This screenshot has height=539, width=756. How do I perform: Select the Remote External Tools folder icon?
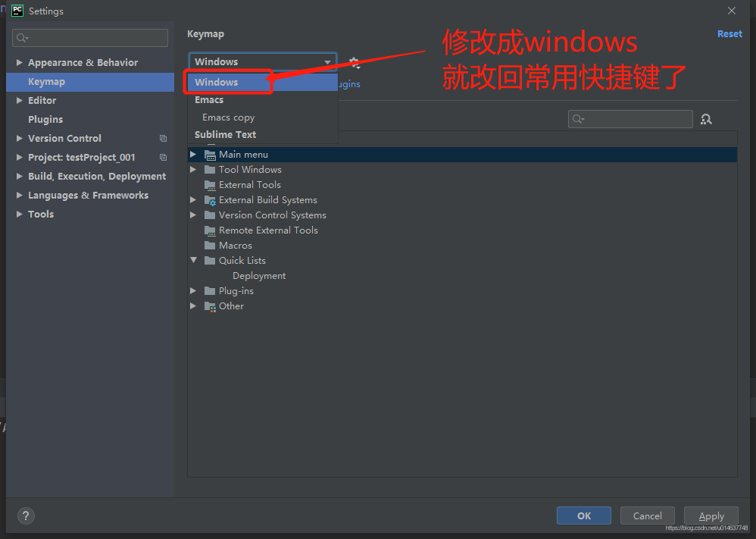210,230
